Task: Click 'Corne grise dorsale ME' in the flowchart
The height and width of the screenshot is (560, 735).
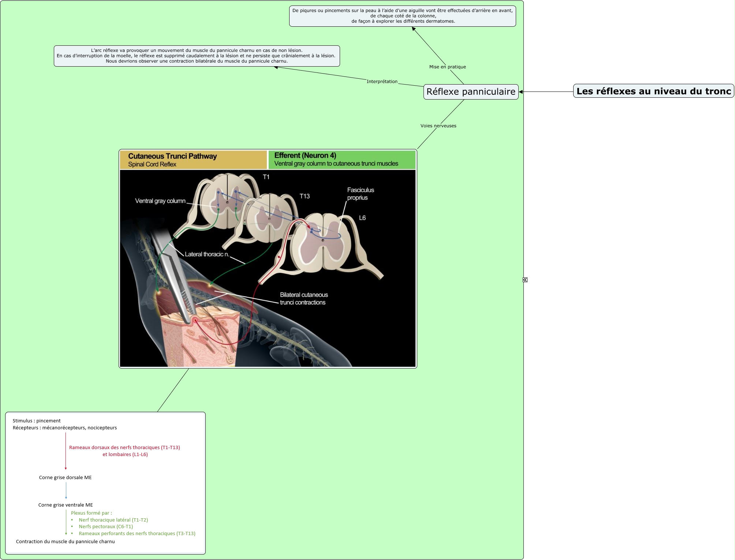Action: click(65, 478)
